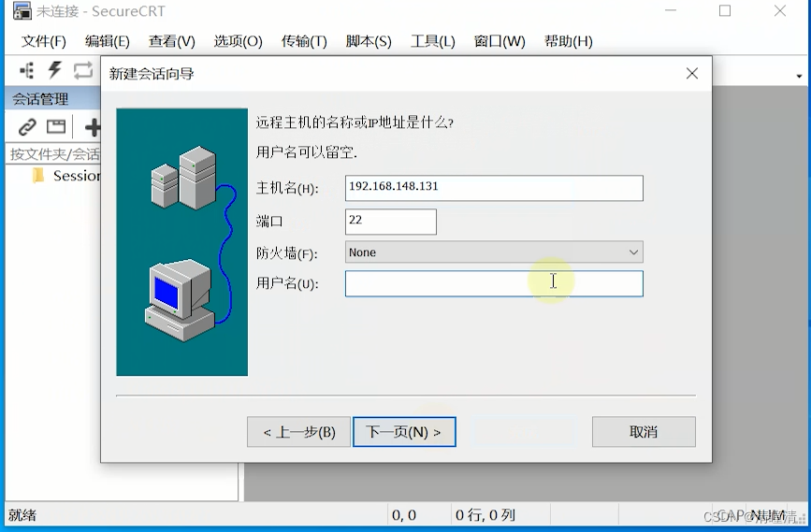Click the 0 行, 0 列 status bar entry
Image resolution: width=811 pixels, height=532 pixels.
click(x=485, y=515)
